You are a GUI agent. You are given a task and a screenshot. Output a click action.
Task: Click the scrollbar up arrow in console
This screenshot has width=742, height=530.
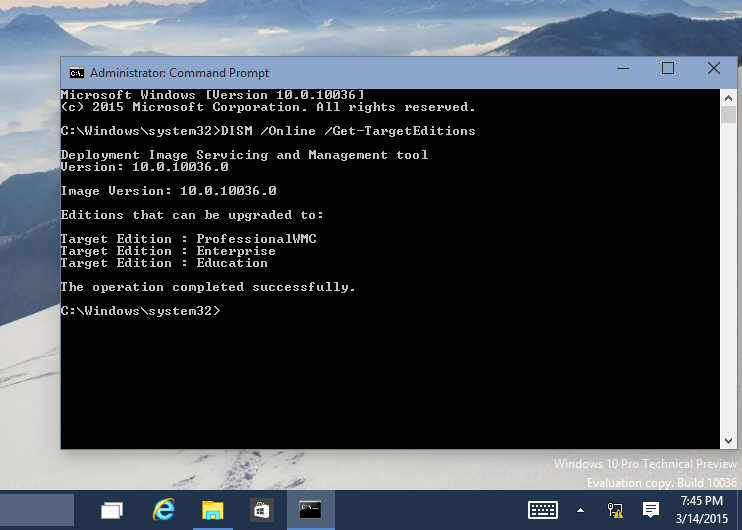pos(728,97)
